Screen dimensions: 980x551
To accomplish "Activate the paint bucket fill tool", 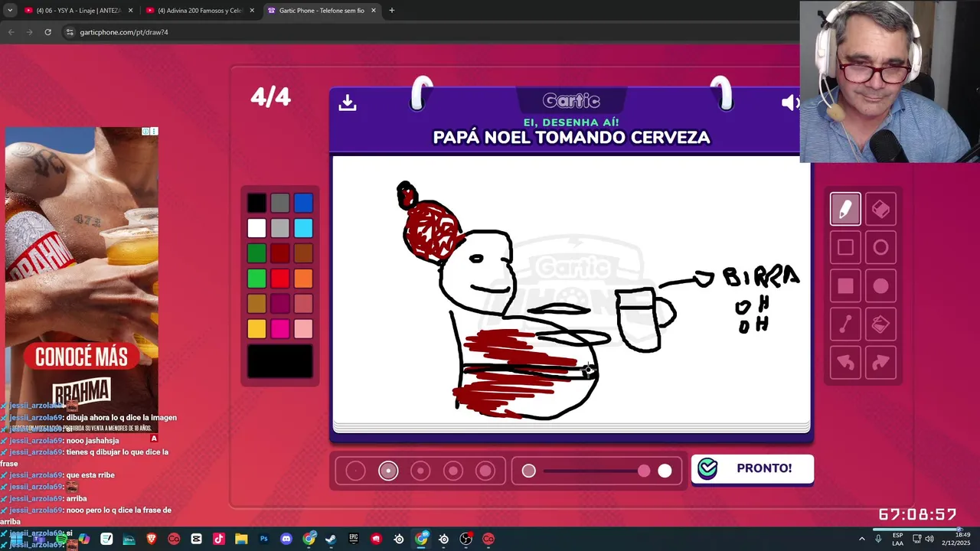I will tap(880, 324).
